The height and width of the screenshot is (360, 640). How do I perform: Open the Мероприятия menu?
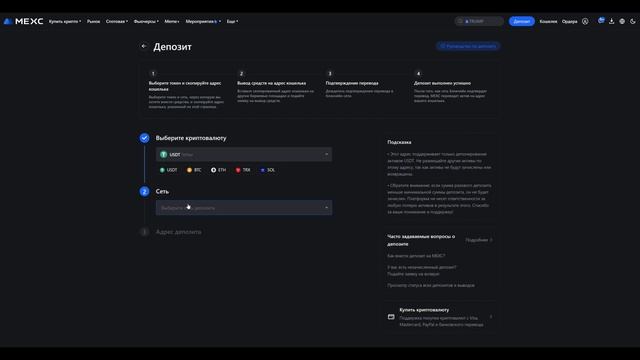coord(203,21)
